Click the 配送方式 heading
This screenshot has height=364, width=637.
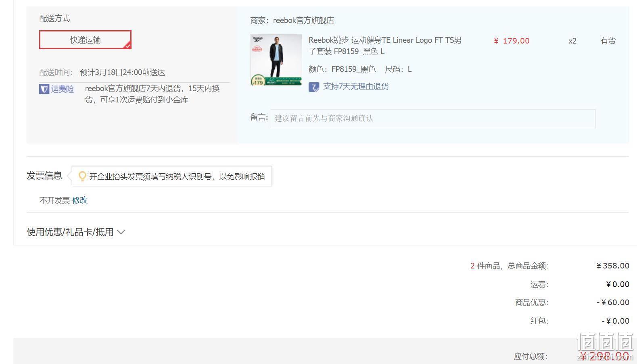click(54, 18)
